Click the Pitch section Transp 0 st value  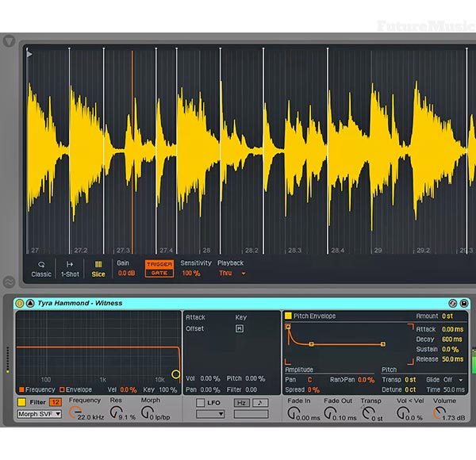(410, 380)
